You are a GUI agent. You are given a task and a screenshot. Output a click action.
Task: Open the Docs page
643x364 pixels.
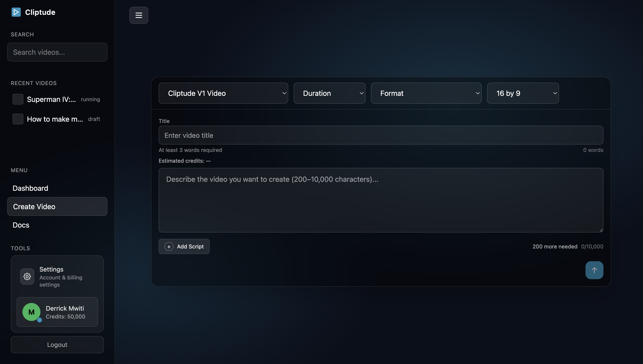coord(21,225)
